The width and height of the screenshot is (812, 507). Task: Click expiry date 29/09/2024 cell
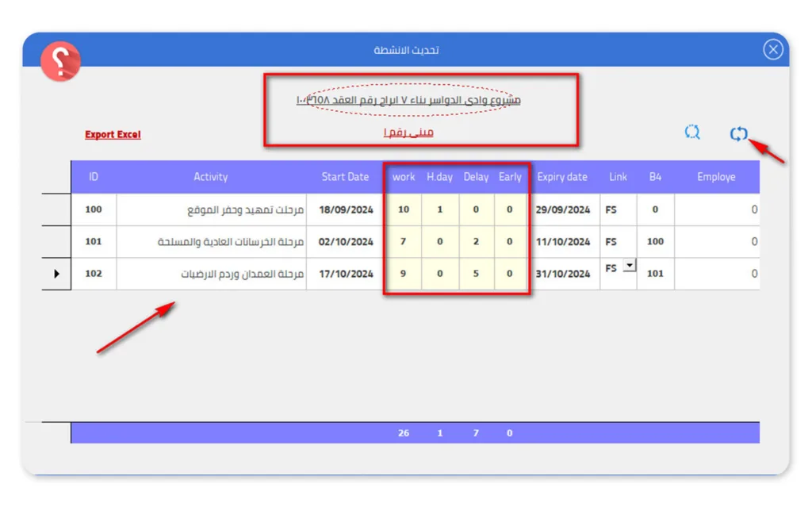pos(564,209)
